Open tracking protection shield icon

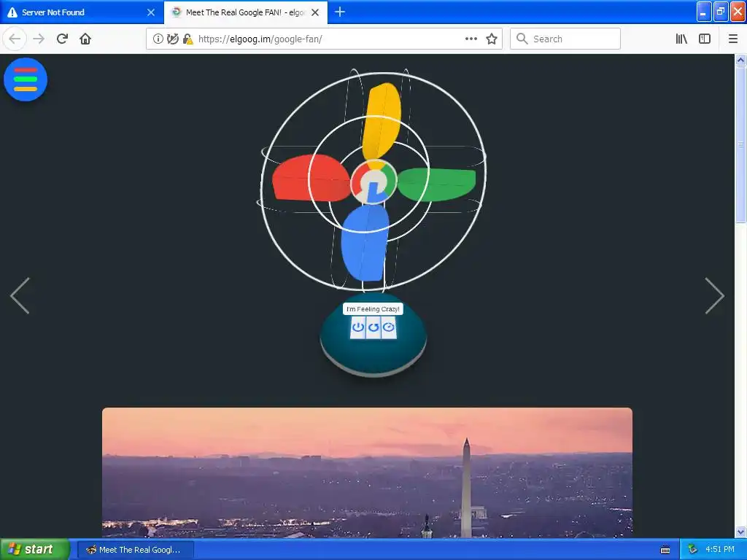(x=172, y=39)
